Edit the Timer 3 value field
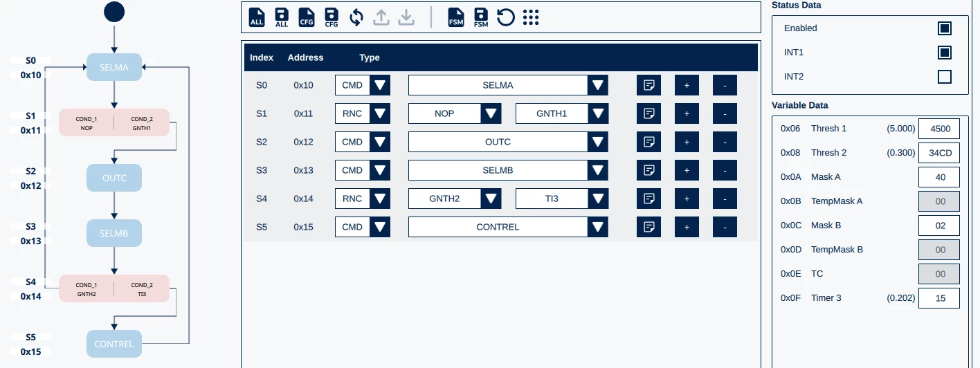The width and height of the screenshot is (980, 368). pyautogui.click(x=939, y=298)
